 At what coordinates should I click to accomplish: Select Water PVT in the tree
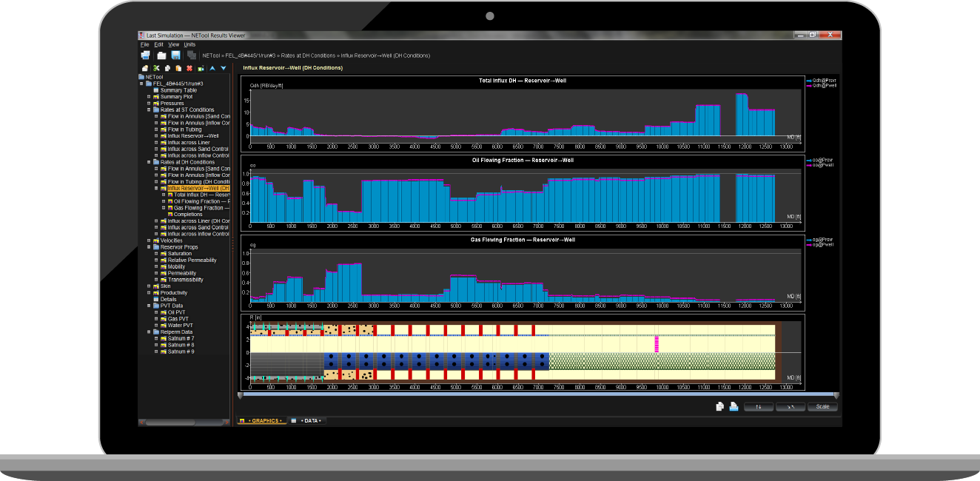[x=181, y=325]
